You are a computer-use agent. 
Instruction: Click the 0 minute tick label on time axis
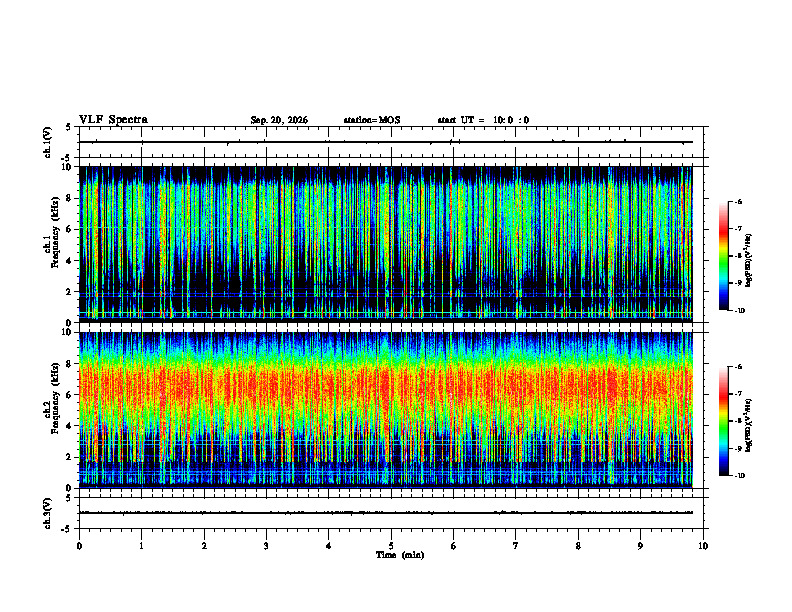pyautogui.click(x=79, y=546)
